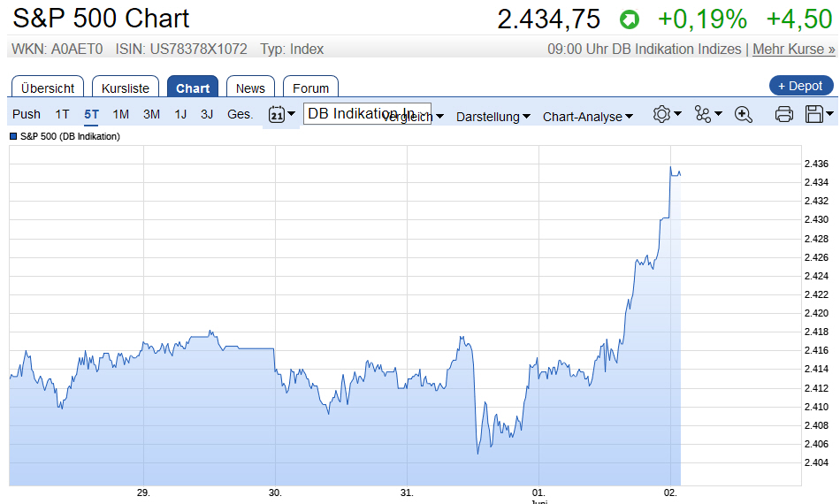Image resolution: width=840 pixels, height=504 pixels.
Task: Click the save floppy disk icon
Action: (820, 114)
